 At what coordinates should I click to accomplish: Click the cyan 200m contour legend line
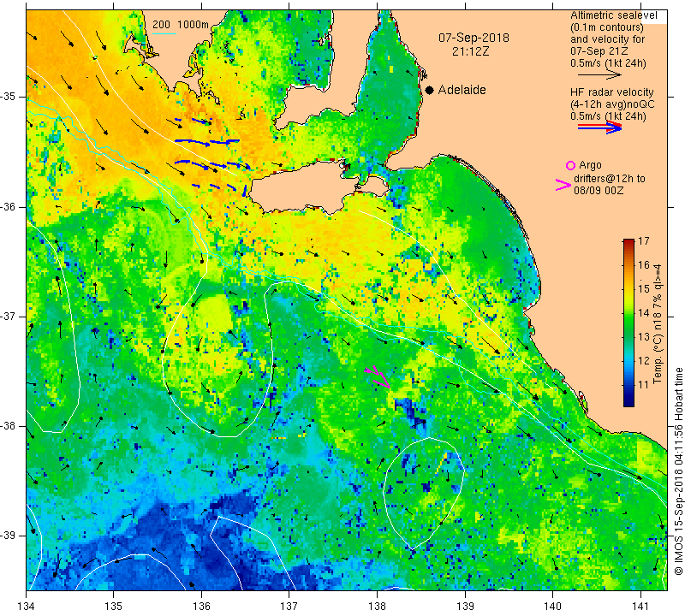tap(164, 33)
